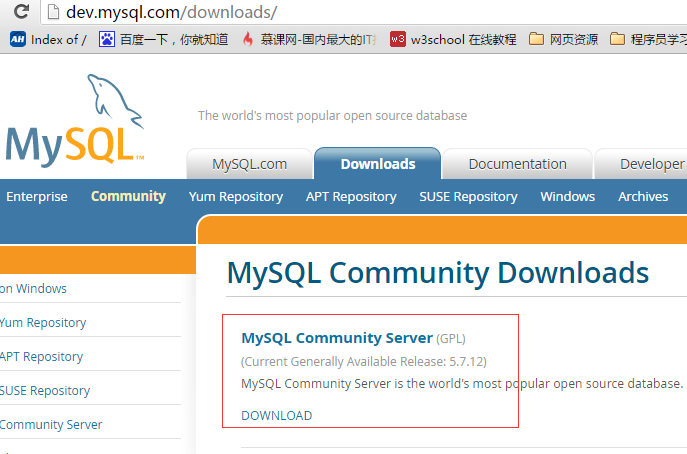Open the w3school bookmark icon
687x454 pixels.
(398, 39)
